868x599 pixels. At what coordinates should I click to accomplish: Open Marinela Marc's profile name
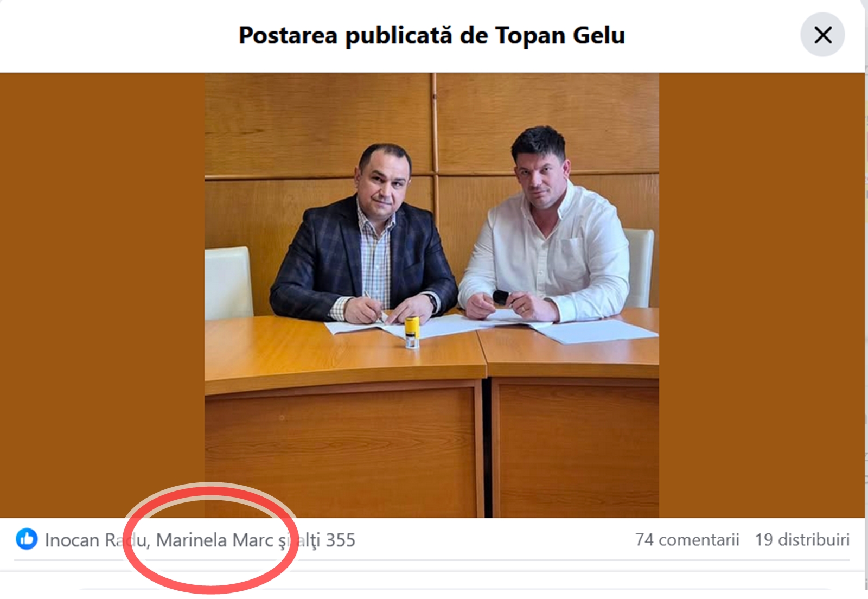(x=215, y=540)
